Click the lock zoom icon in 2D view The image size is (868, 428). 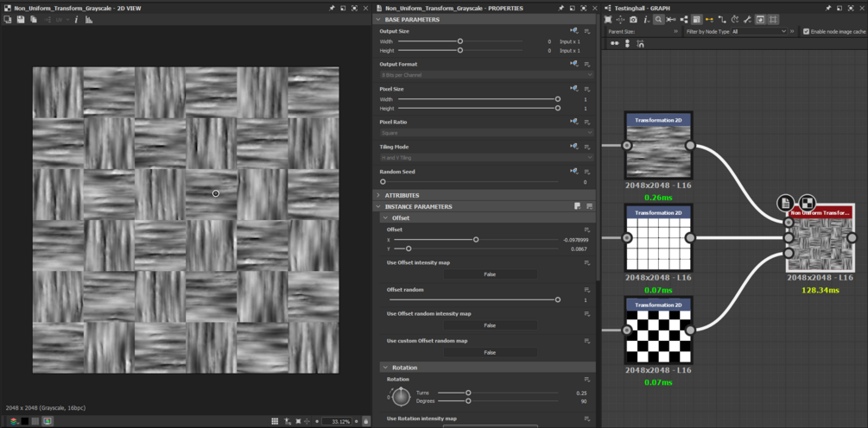click(367, 421)
